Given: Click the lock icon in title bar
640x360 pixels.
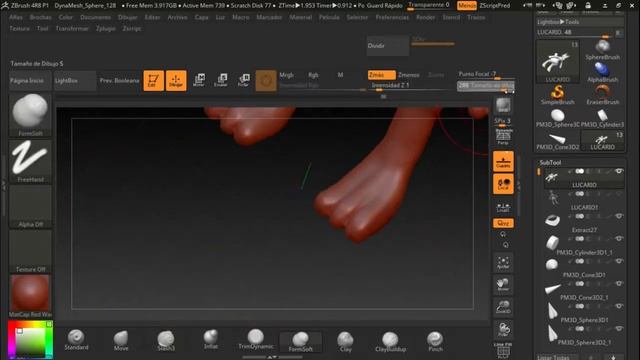Looking at the screenshot, I should 588,5.
